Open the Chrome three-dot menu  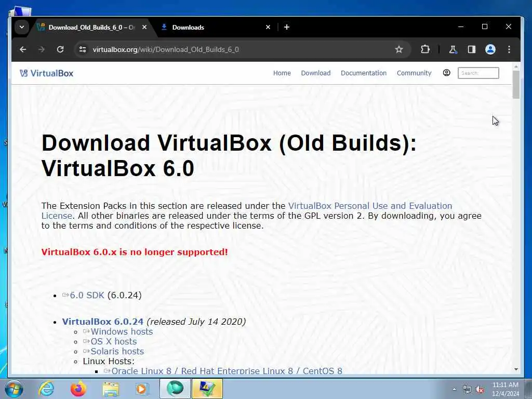coord(509,49)
